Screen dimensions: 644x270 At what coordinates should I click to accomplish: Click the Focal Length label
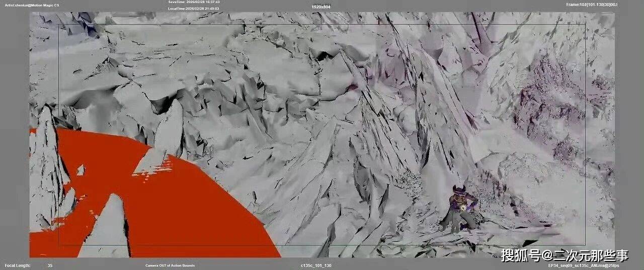(x=18, y=265)
